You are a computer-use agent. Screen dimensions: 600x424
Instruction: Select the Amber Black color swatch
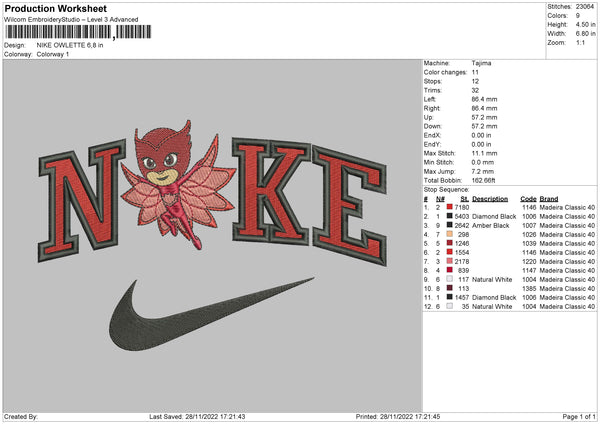(450, 225)
